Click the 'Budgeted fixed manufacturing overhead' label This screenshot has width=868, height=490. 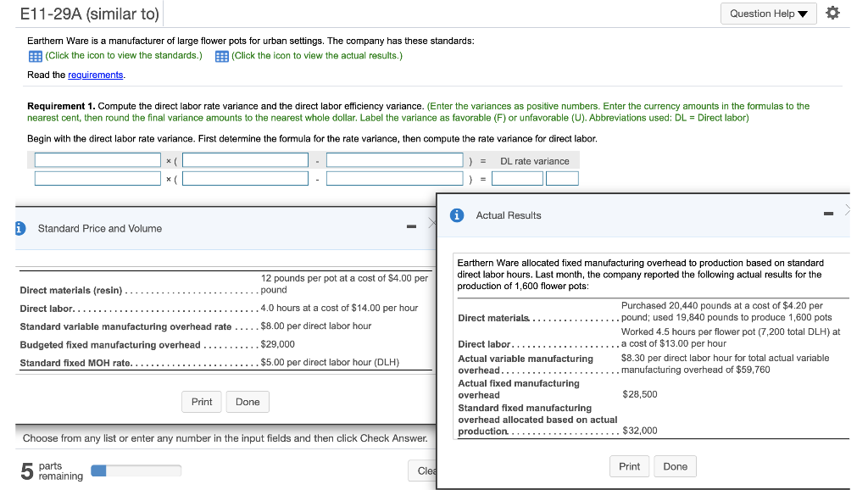[x=110, y=344]
